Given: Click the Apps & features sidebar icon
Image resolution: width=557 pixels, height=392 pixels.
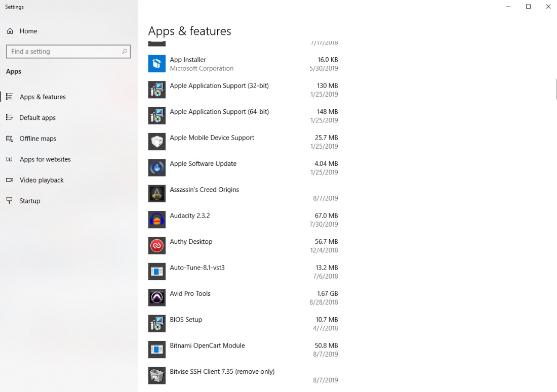Looking at the screenshot, I should pos(10,97).
